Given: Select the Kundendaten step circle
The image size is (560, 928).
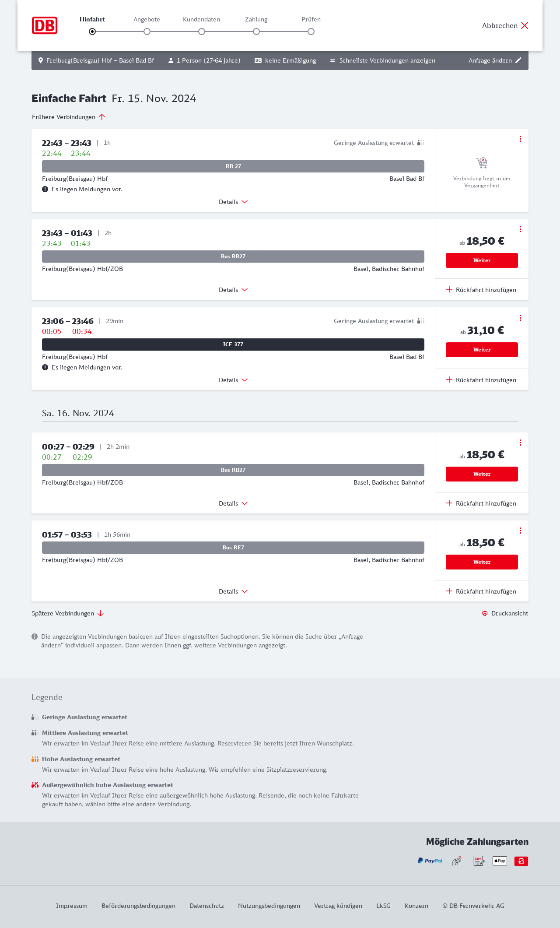Looking at the screenshot, I should [x=202, y=32].
